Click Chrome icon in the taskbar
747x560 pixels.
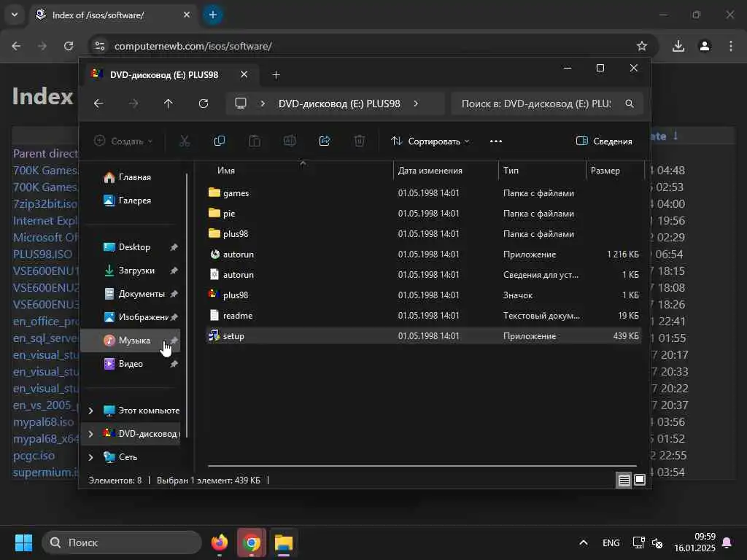252,542
